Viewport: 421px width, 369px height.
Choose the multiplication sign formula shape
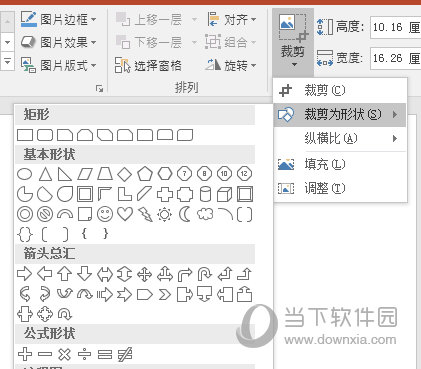pos(64,354)
